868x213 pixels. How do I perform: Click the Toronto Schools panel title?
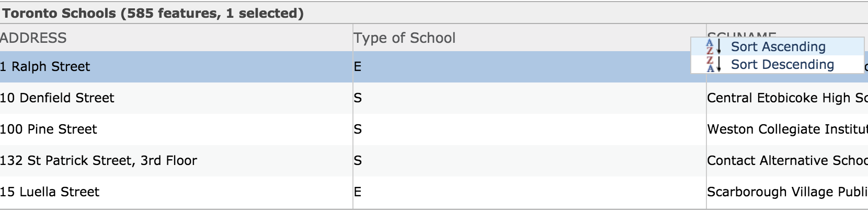coord(153,13)
